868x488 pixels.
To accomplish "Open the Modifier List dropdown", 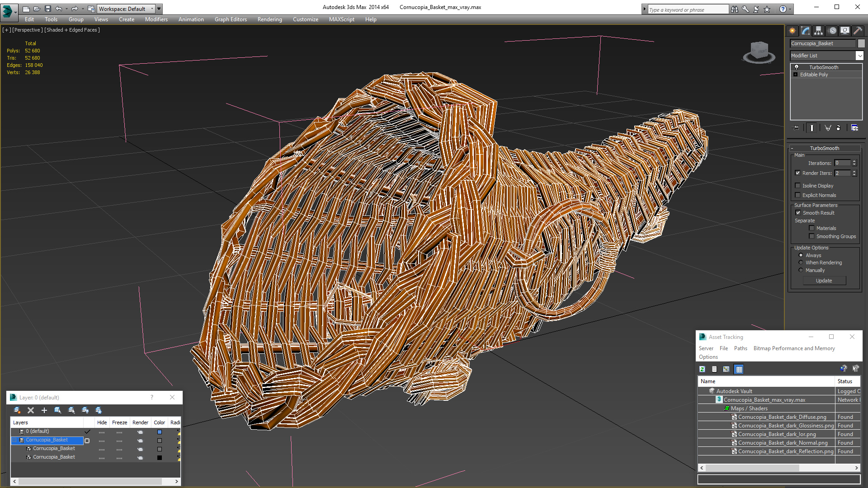I will pyautogui.click(x=859, y=56).
